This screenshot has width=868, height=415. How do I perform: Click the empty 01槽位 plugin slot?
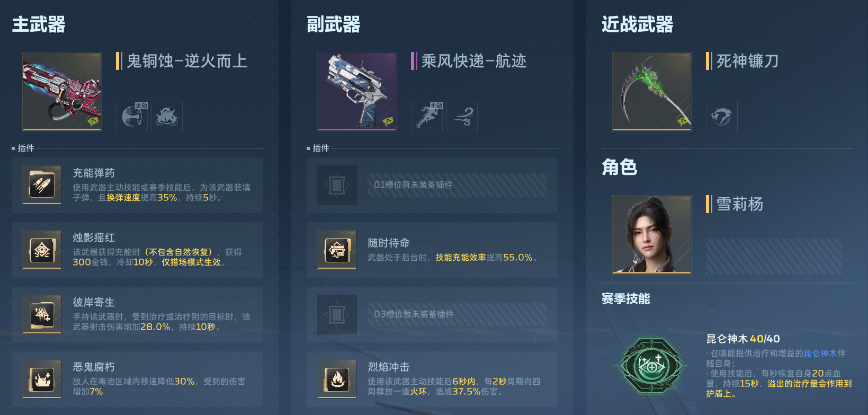432,185
